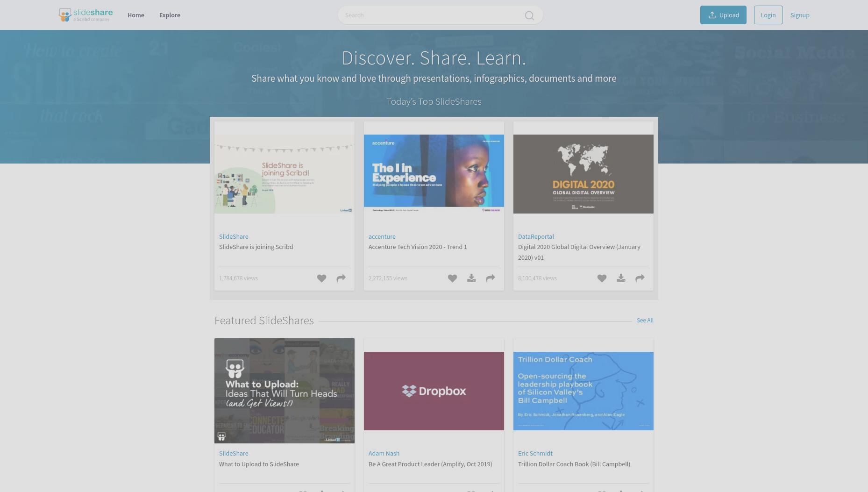Screen dimensions: 868x492
Task: Open the Adam Nash author link
Action: tap(384, 453)
